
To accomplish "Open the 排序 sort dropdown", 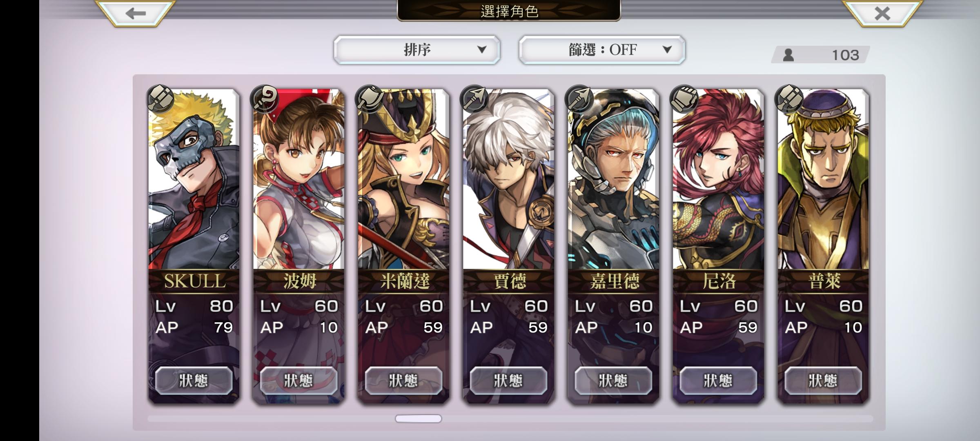I will (417, 50).
